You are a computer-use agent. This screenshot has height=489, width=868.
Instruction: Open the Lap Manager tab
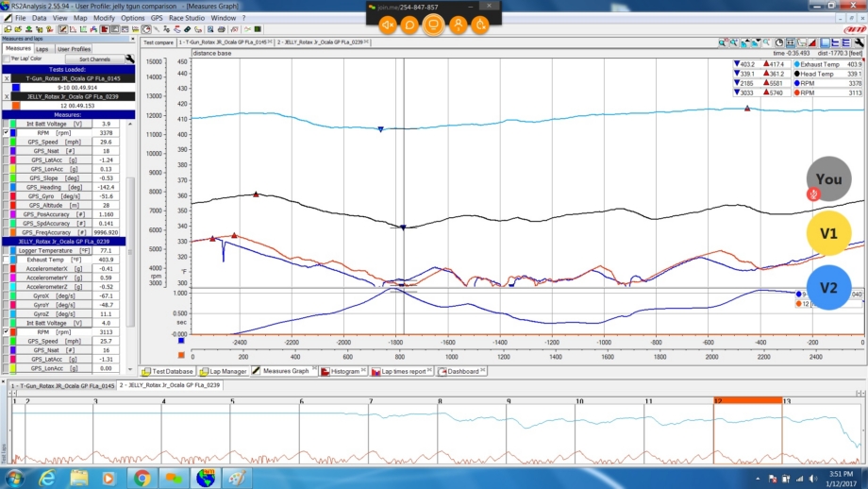tap(223, 371)
